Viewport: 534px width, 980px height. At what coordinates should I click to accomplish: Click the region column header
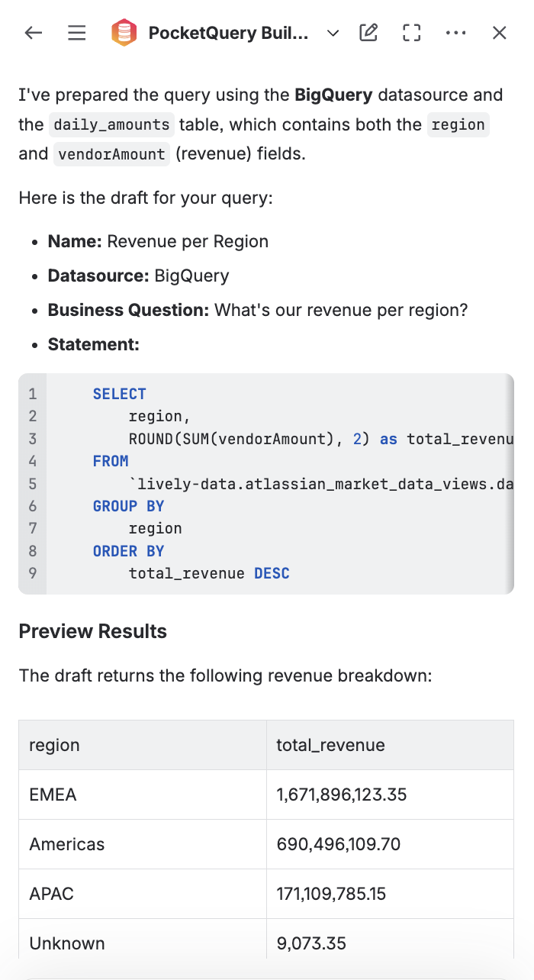point(143,745)
